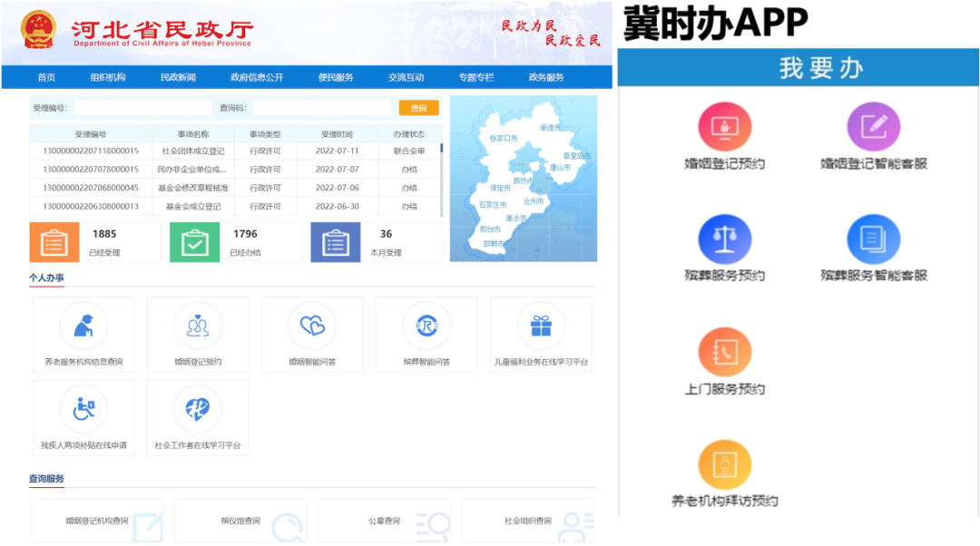Tap the 养老机构拜访预约 icon
The height and width of the screenshot is (546, 980).
(724, 464)
